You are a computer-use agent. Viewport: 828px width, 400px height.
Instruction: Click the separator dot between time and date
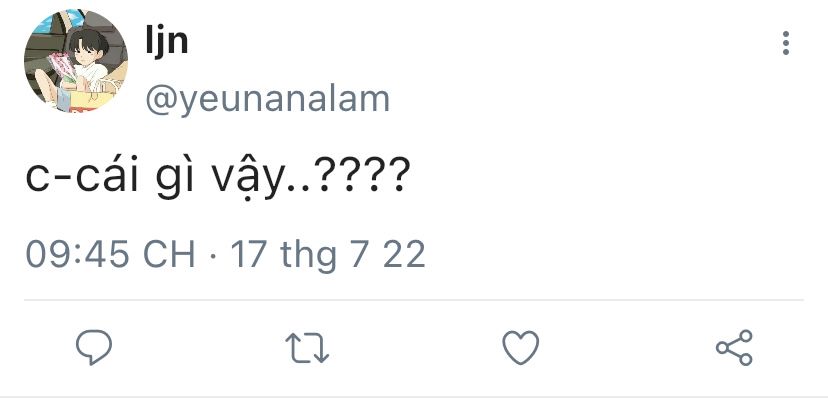coord(213,255)
